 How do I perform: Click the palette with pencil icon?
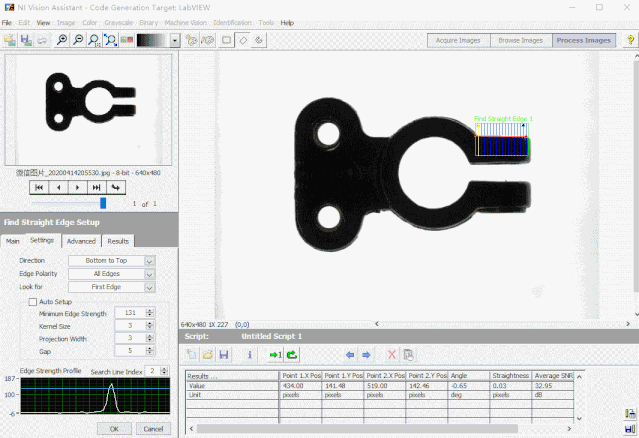(x=208, y=40)
